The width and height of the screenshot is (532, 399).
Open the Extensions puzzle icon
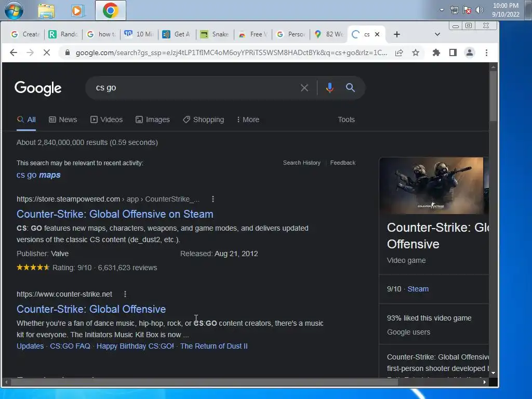point(436,52)
